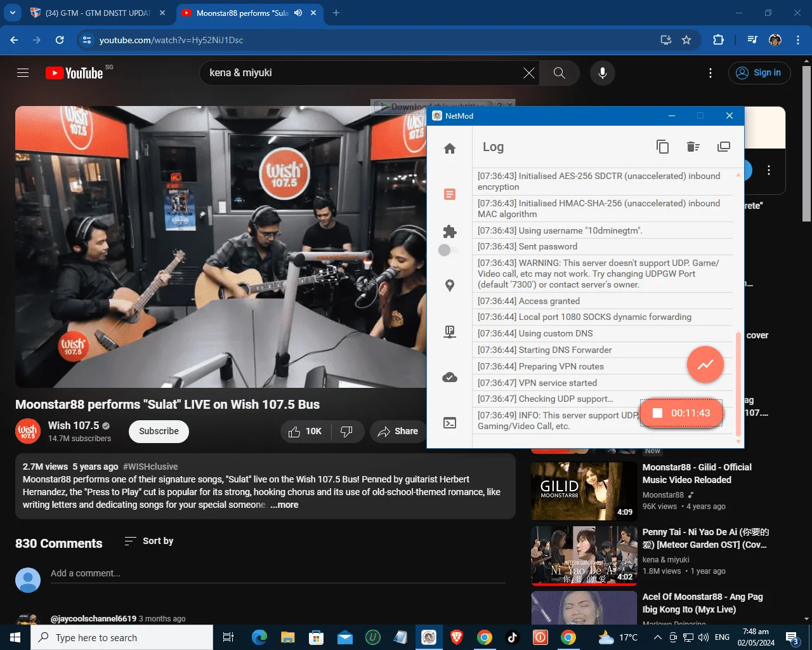Reload the YouTube page
Screen dimensions: 812x650
pyautogui.click(x=60, y=40)
